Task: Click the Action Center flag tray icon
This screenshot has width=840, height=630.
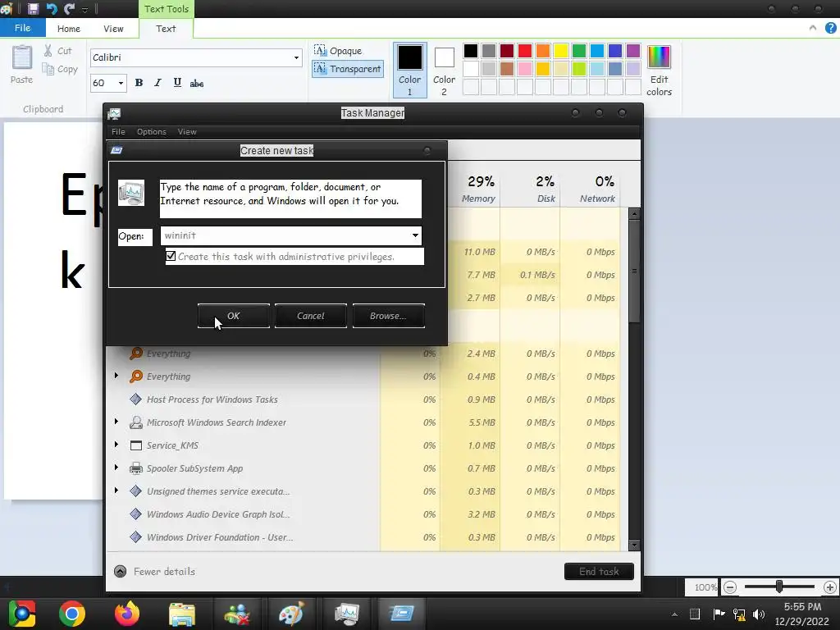Action: coord(719,614)
